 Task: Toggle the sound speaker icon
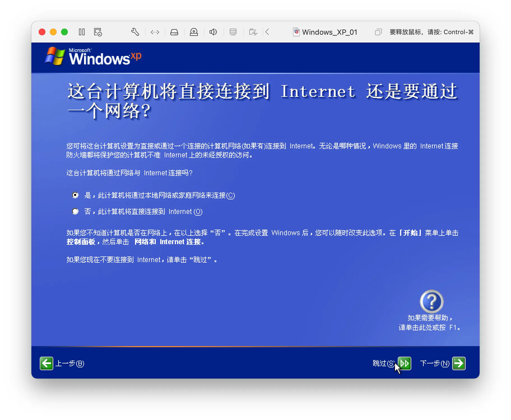[213, 32]
